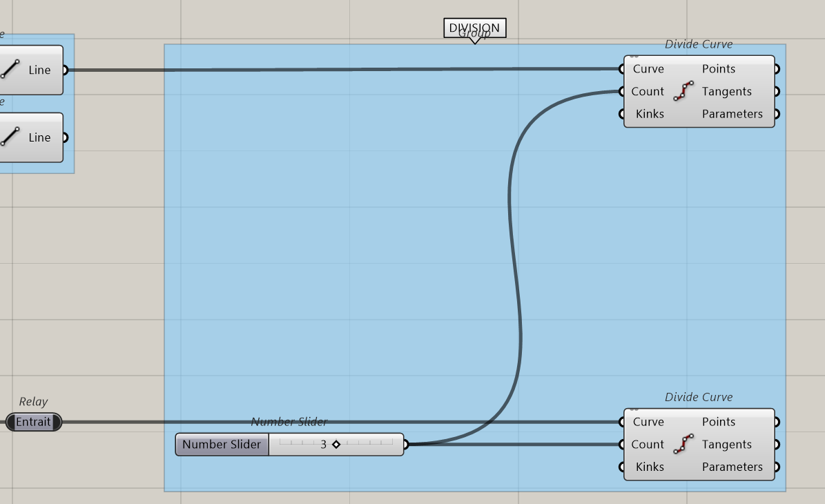Click the Entrait relay node
The height and width of the screenshot is (504, 825).
[33, 422]
